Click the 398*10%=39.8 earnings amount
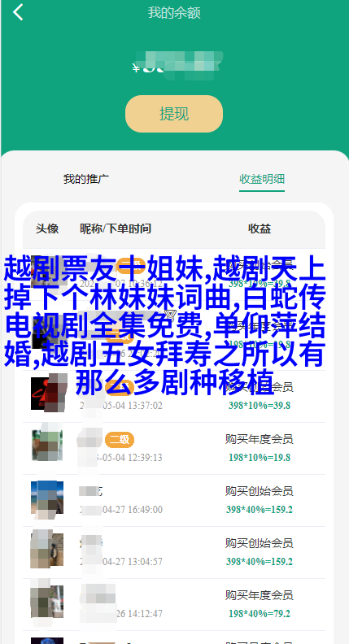349x644 pixels. pos(260,406)
